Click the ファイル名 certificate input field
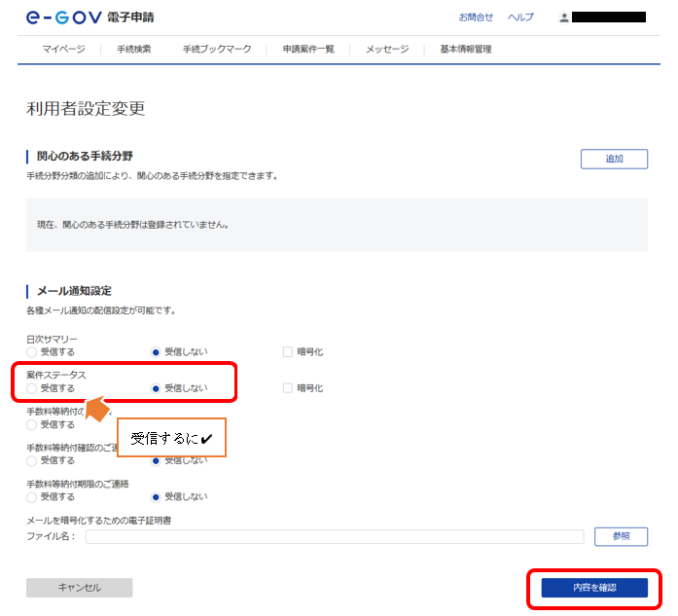 pos(334,536)
